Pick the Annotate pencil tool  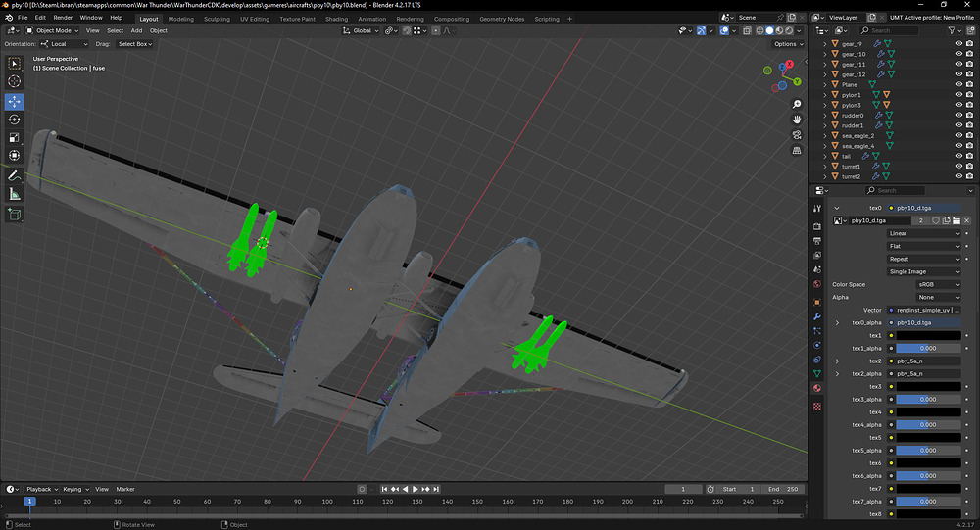click(x=15, y=175)
